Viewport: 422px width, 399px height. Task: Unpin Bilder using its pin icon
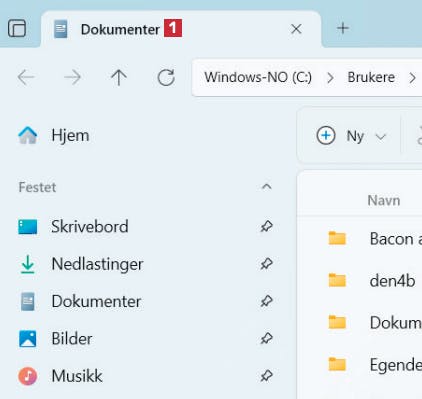click(x=267, y=339)
